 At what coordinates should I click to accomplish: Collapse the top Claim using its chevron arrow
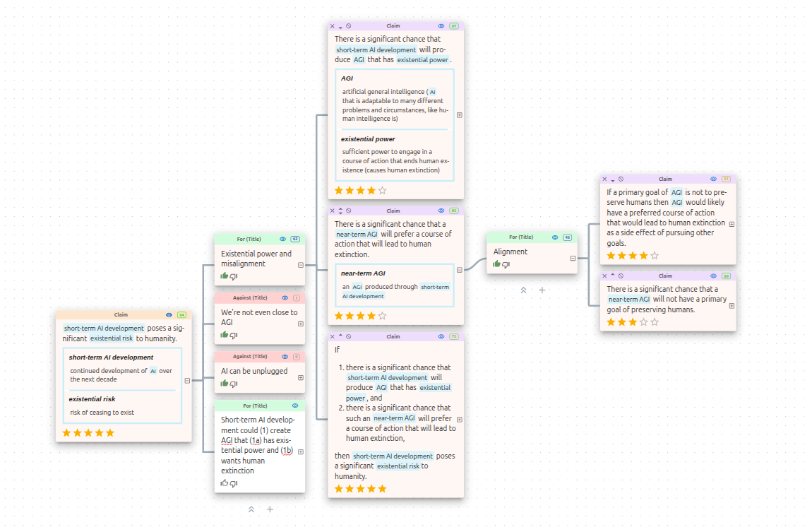(340, 26)
